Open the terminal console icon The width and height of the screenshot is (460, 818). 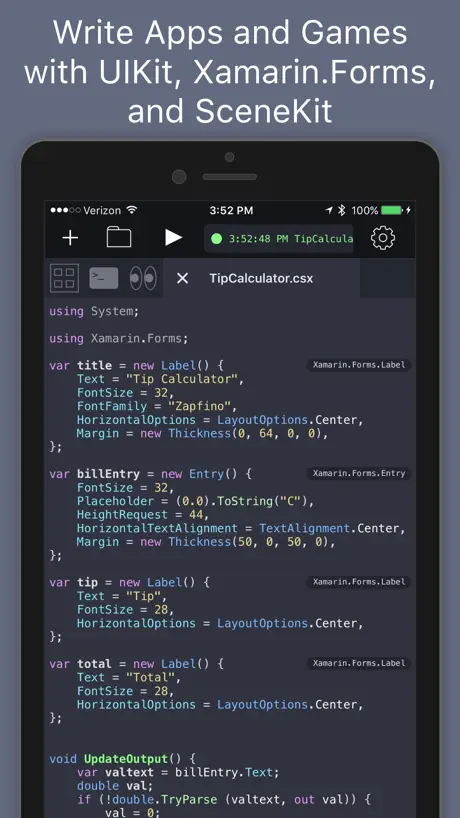(104, 278)
